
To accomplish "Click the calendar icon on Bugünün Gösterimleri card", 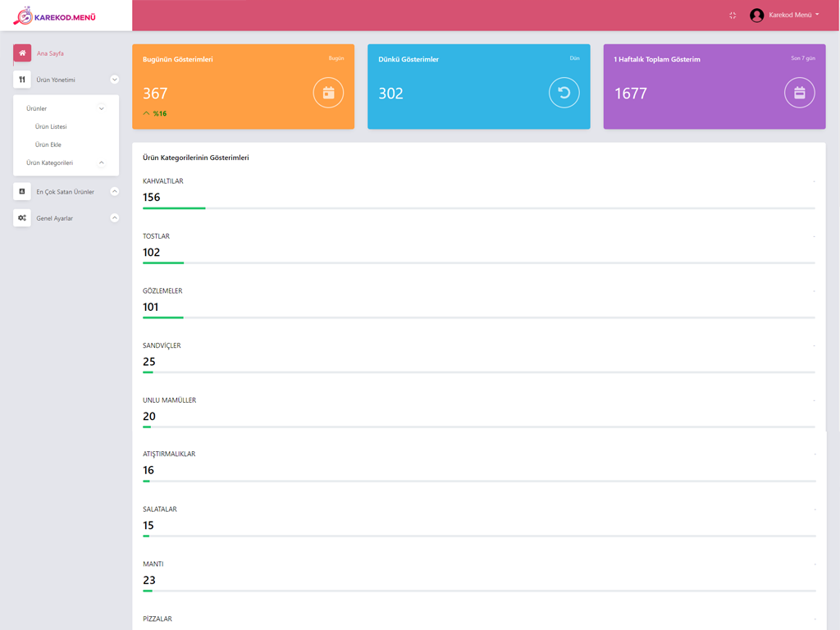I will coord(328,93).
